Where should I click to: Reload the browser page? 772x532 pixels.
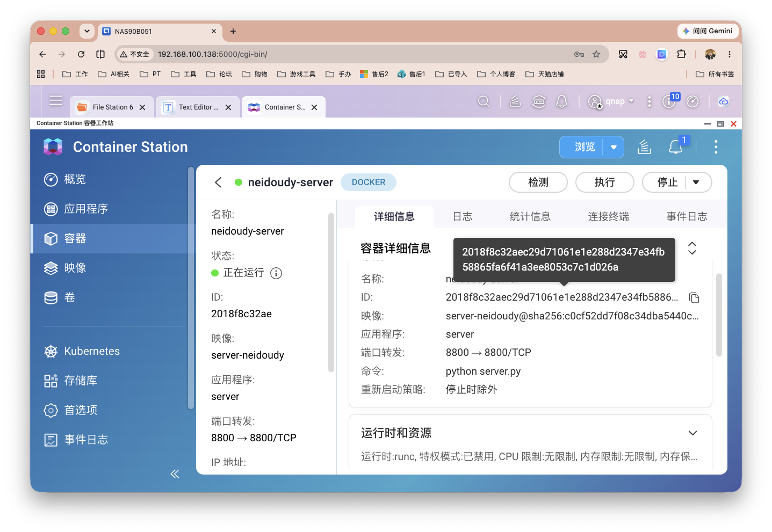click(81, 54)
